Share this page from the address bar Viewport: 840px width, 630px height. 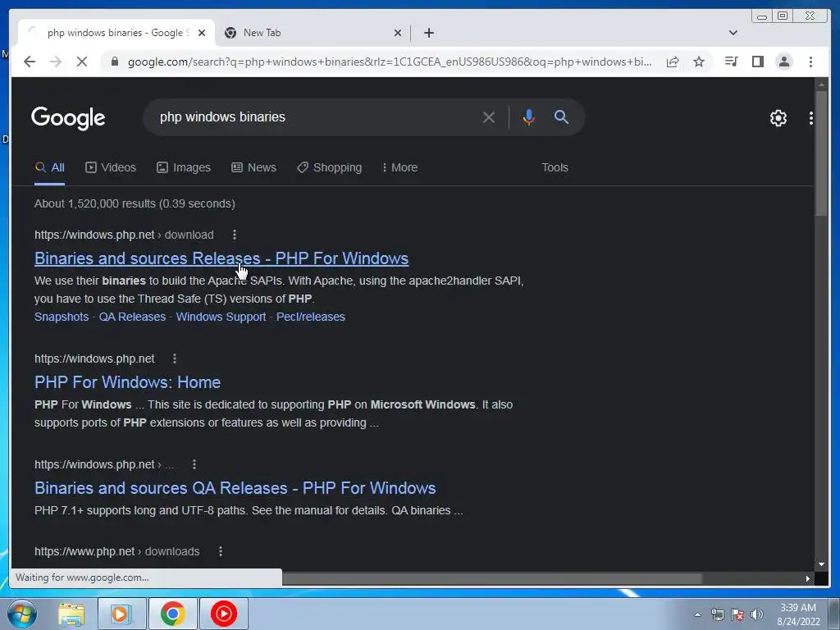[673, 62]
